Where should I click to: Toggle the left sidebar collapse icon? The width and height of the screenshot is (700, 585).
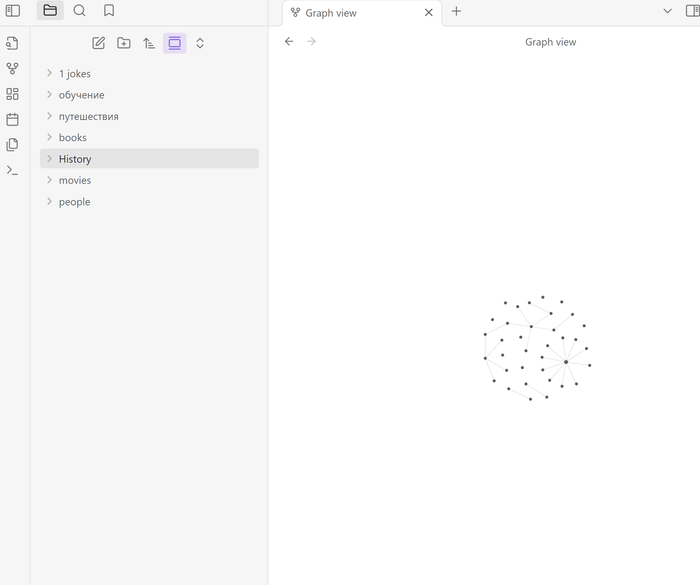click(x=12, y=11)
